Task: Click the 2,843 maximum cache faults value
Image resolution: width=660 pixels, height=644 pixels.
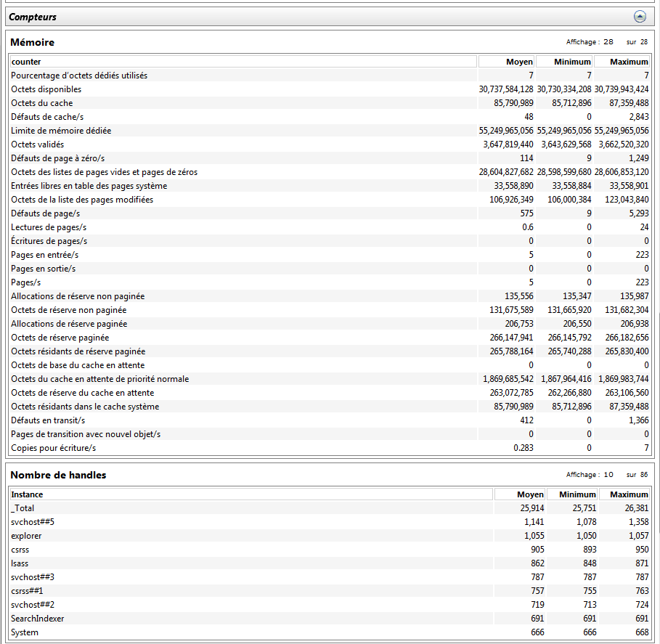Action: [x=639, y=117]
